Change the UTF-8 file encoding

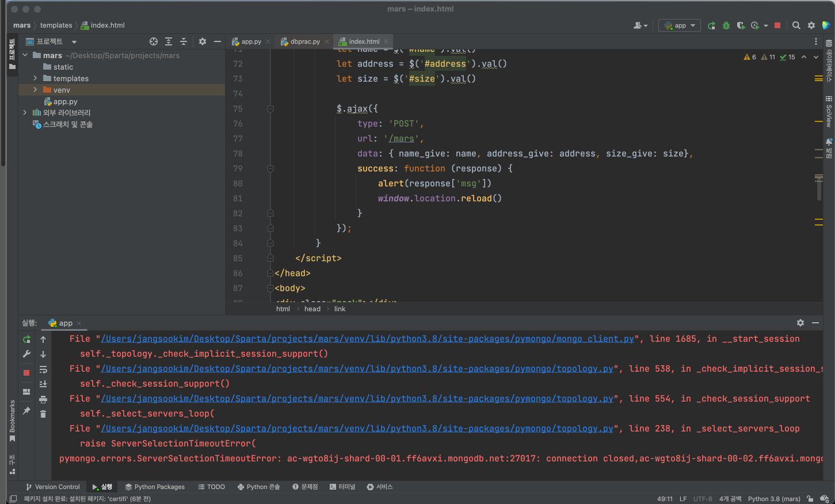703,499
